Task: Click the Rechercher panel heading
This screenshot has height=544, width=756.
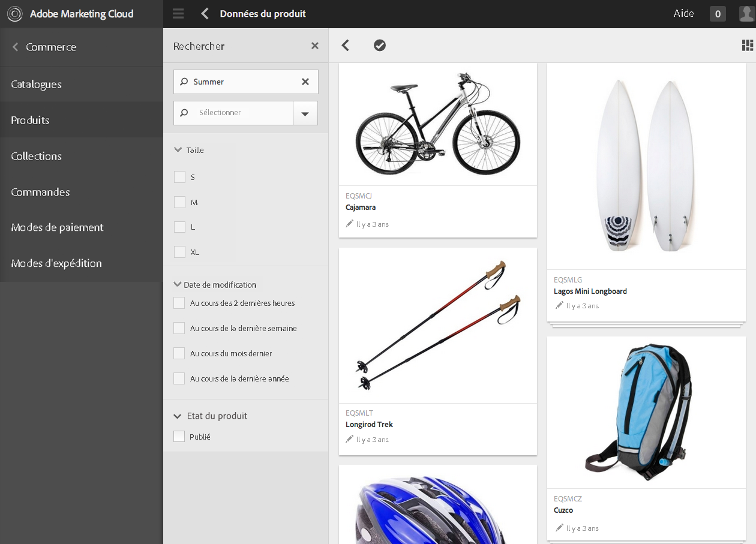Action: pyautogui.click(x=199, y=46)
